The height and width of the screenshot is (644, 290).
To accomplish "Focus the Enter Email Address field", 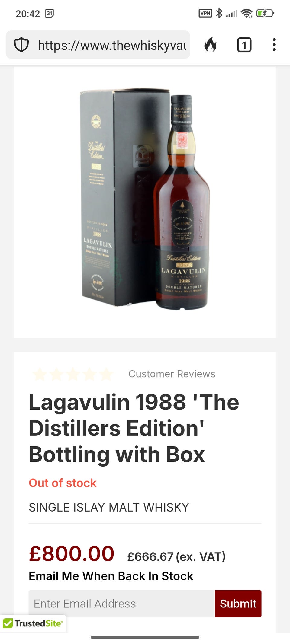I will coord(122,604).
